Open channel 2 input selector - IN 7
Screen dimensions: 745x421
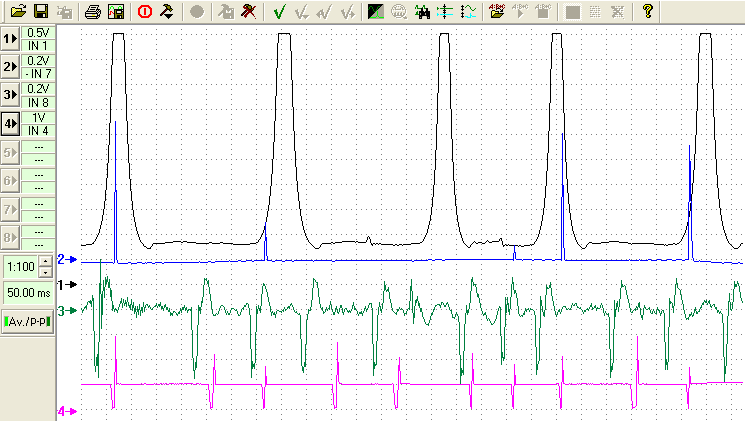click(x=38, y=74)
